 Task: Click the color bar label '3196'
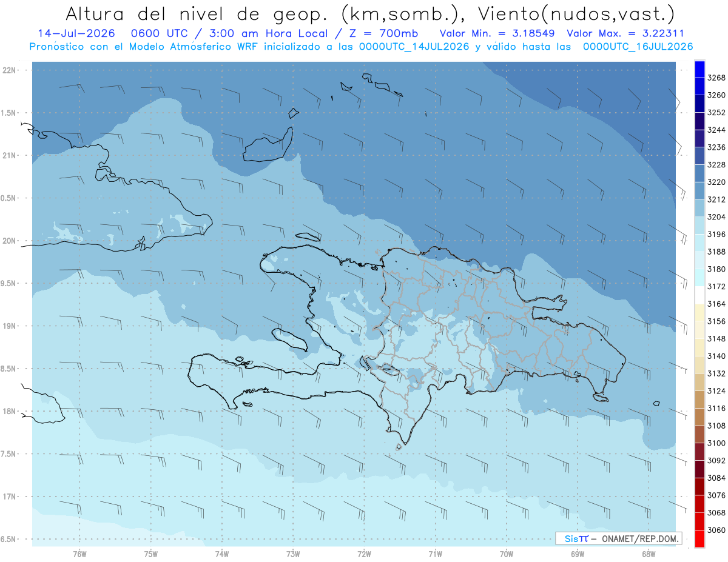716,234
